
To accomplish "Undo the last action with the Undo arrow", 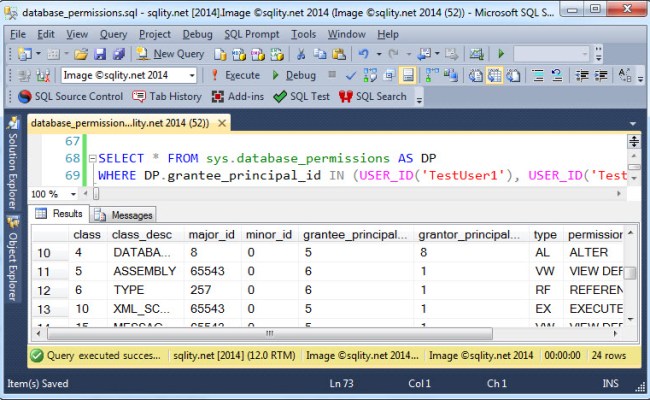I will pos(364,54).
